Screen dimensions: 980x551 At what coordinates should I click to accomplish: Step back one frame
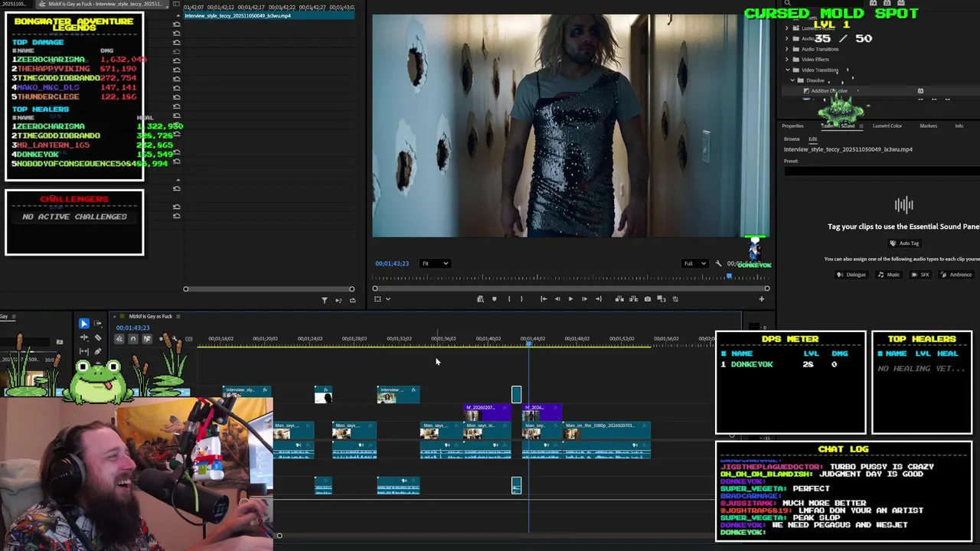557,299
